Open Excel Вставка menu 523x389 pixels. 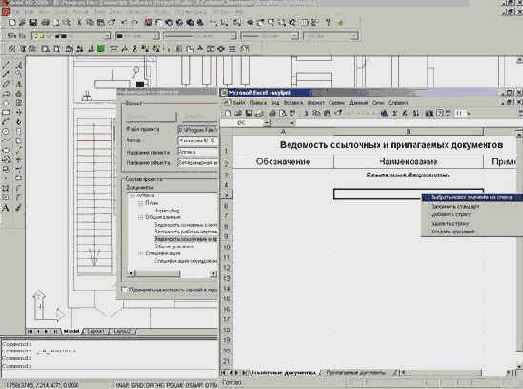[293, 103]
